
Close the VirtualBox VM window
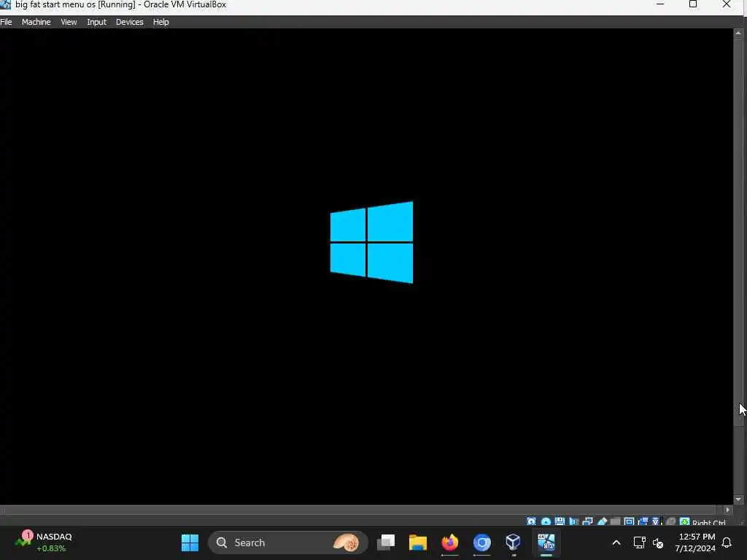pos(727,4)
